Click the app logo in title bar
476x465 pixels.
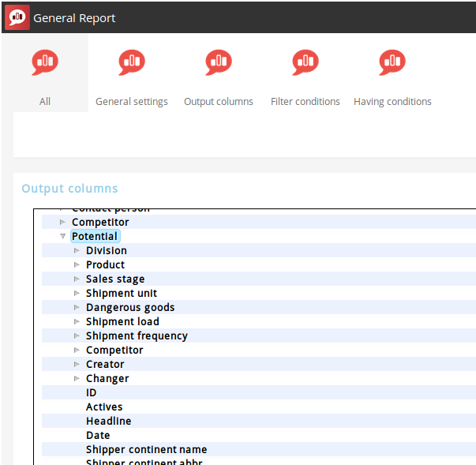tap(17, 17)
